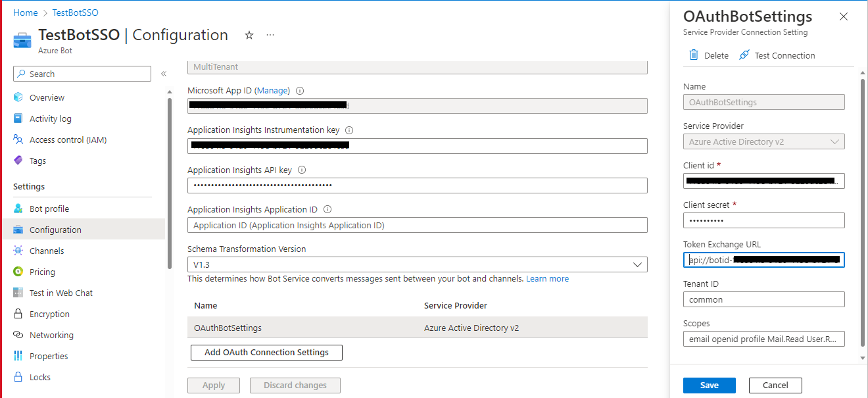Screen dimensions: 868x398
Task: Click the Configuration sidebar icon
Action: [18, 230]
